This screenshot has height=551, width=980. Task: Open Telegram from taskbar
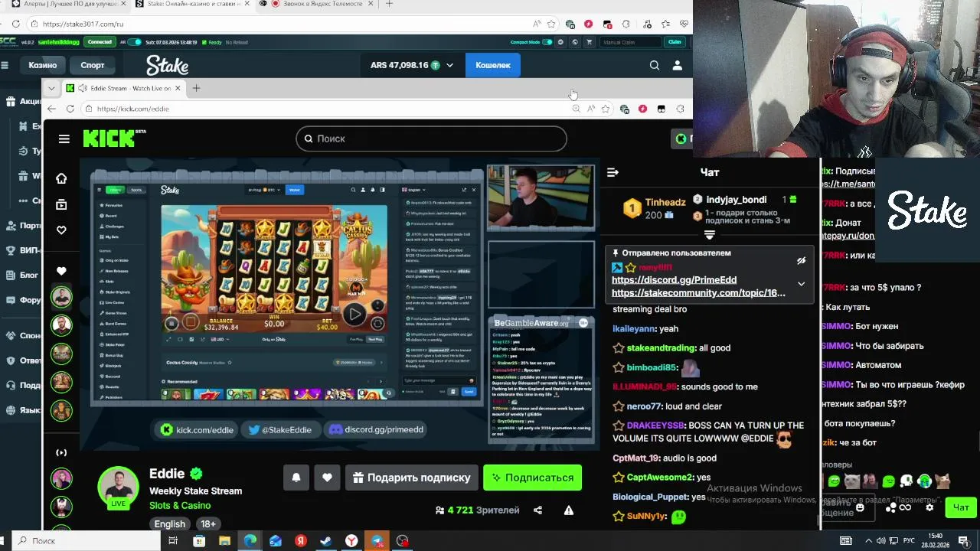[x=377, y=541]
